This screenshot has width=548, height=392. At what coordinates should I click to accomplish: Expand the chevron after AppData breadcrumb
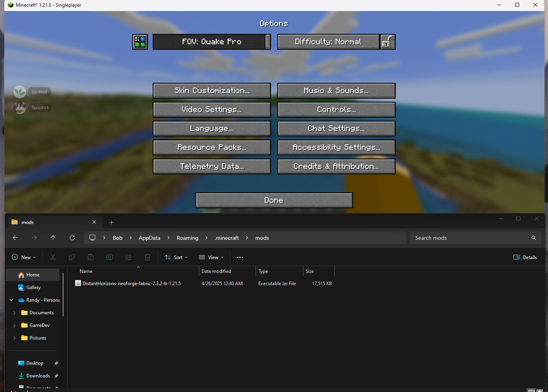click(168, 238)
